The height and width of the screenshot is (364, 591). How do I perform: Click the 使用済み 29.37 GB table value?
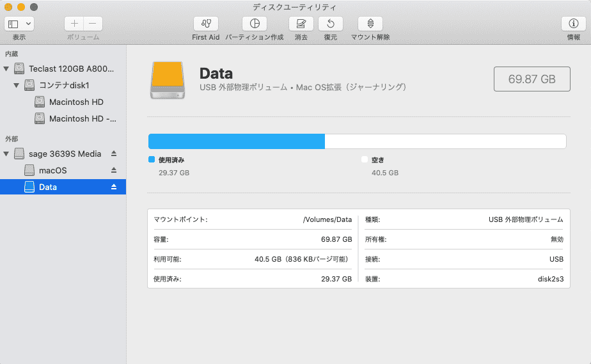[336, 279]
